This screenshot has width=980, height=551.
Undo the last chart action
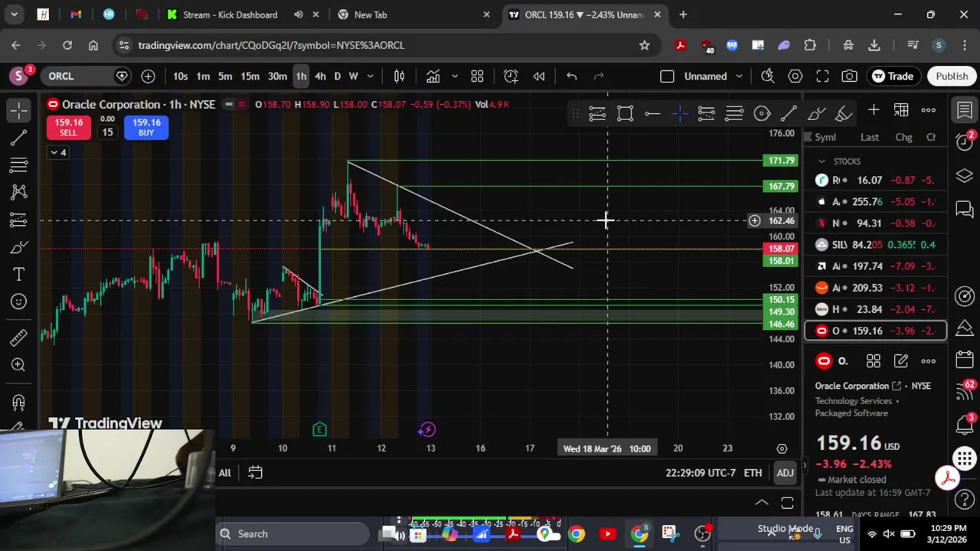click(x=571, y=76)
